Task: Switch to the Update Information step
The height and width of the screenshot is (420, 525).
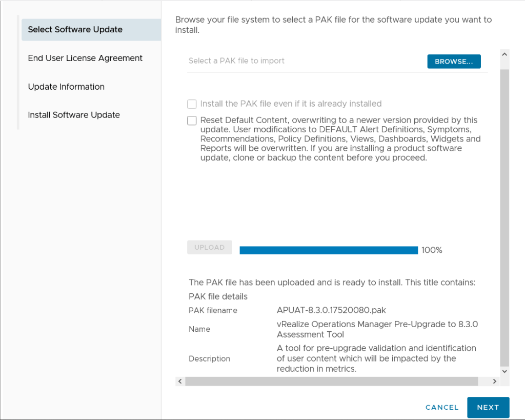Action: click(x=66, y=87)
